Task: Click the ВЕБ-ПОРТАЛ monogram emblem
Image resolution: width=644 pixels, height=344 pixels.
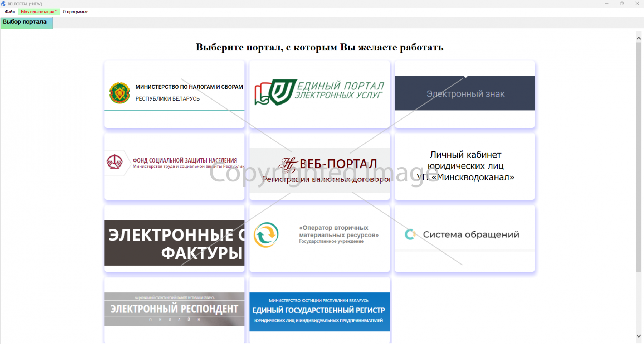Action: 288,165
